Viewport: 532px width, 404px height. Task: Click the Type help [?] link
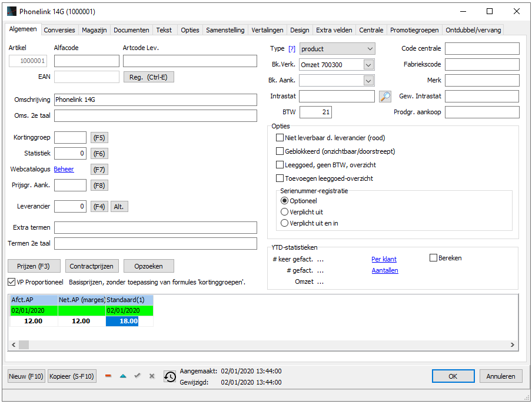(292, 49)
